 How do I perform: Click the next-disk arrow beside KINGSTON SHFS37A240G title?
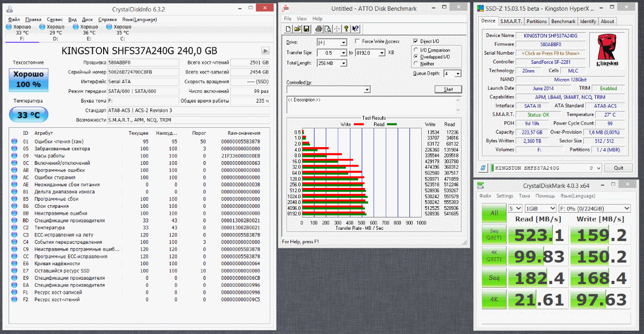click(265, 51)
